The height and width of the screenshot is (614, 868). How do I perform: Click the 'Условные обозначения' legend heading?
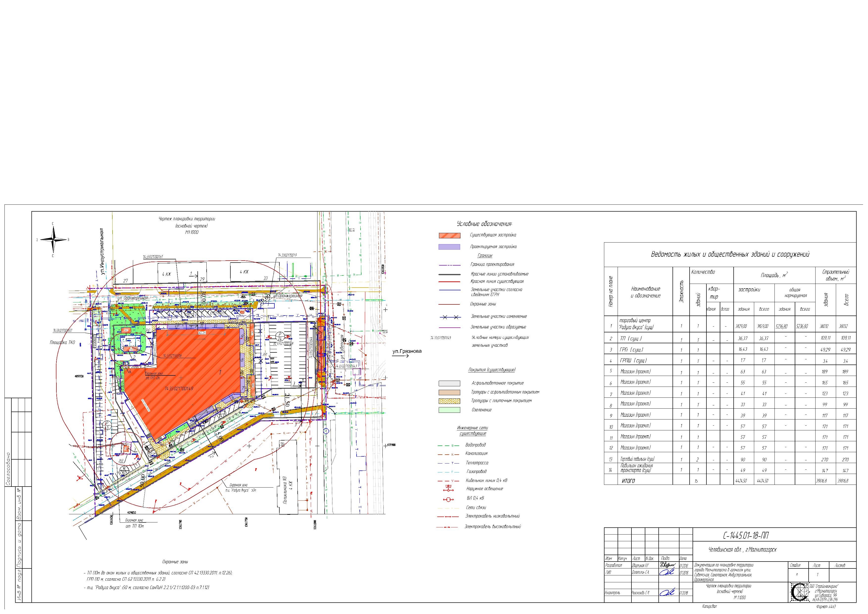coord(484,224)
